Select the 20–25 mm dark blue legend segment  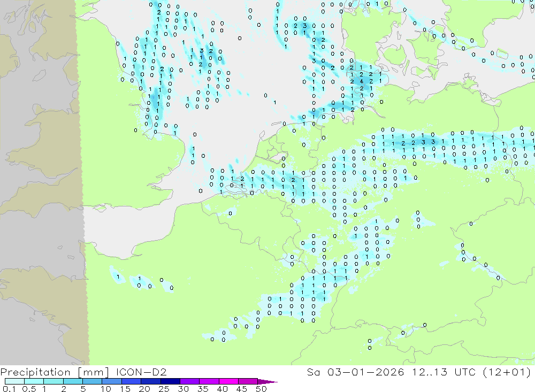coord(150,381)
